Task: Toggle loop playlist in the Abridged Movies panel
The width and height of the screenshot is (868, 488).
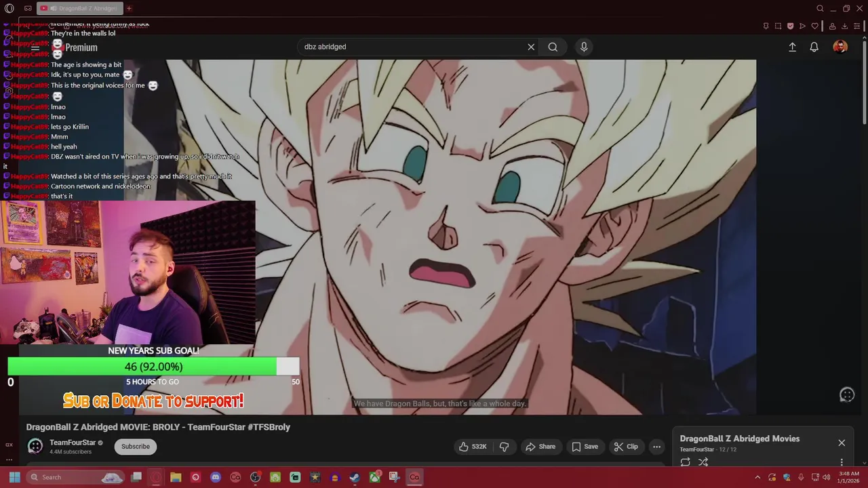Action: click(685, 462)
